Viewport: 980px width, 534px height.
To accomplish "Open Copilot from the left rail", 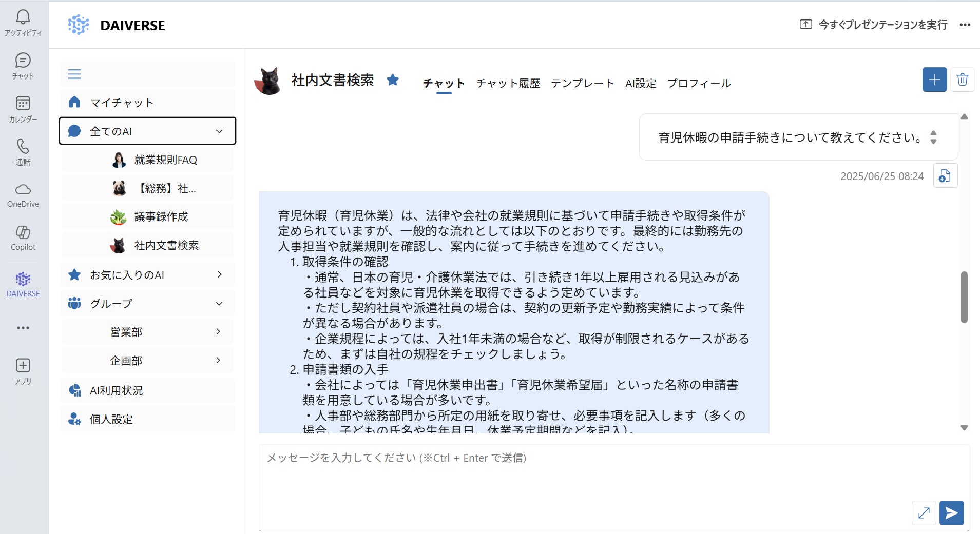I will tap(23, 238).
